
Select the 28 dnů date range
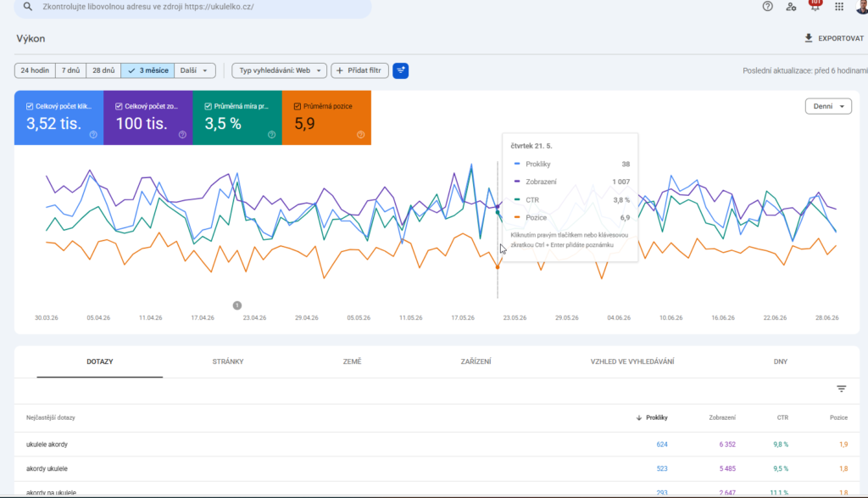point(103,70)
